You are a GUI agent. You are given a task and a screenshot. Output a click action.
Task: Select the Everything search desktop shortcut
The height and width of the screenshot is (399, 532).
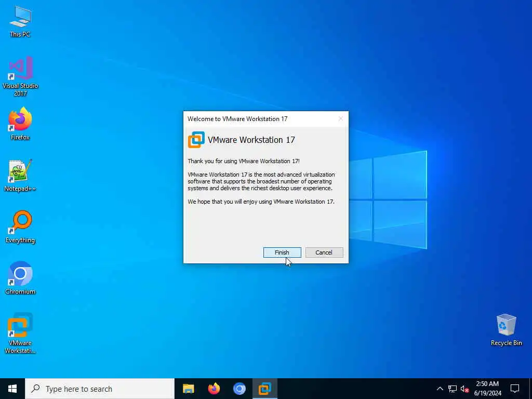click(x=20, y=227)
